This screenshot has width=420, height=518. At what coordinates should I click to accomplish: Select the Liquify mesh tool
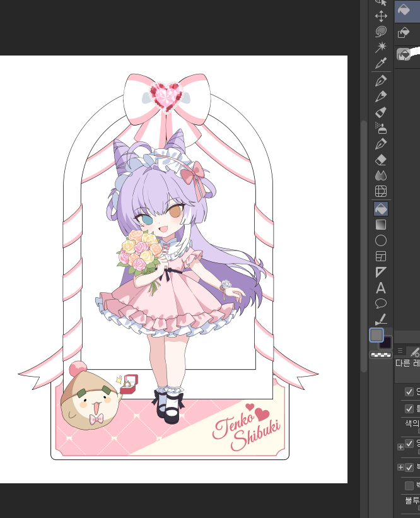(x=381, y=191)
